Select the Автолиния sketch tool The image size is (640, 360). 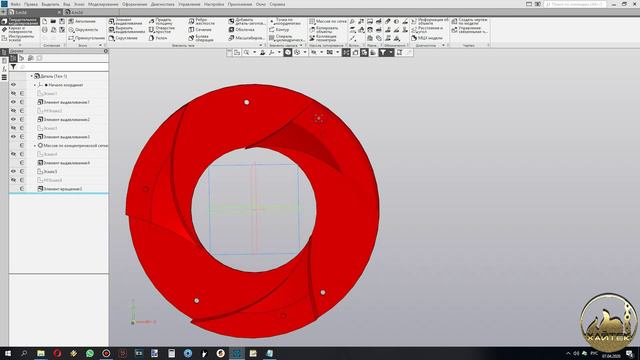pos(82,21)
